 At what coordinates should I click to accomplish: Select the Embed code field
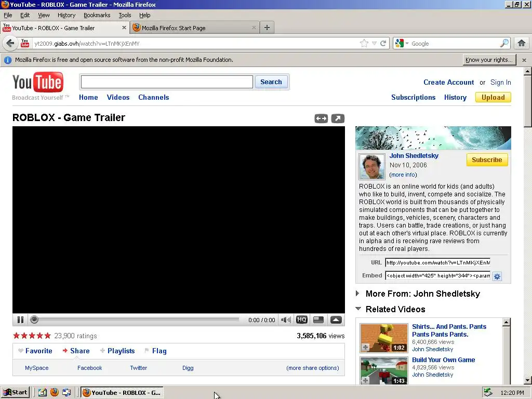pyautogui.click(x=437, y=275)
